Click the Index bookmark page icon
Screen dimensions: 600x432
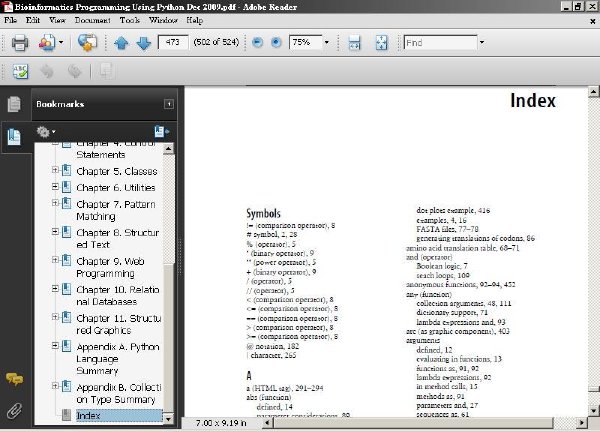[67, 415]
